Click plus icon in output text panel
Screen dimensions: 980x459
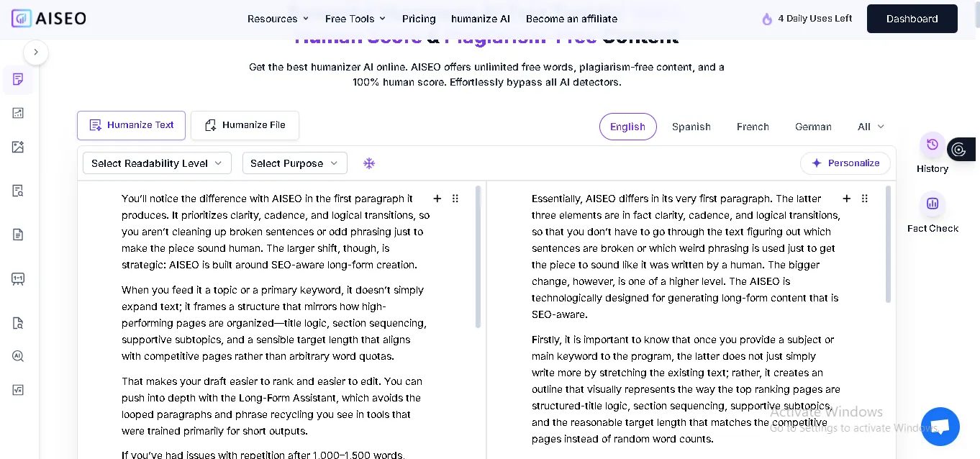click(846, 199)
